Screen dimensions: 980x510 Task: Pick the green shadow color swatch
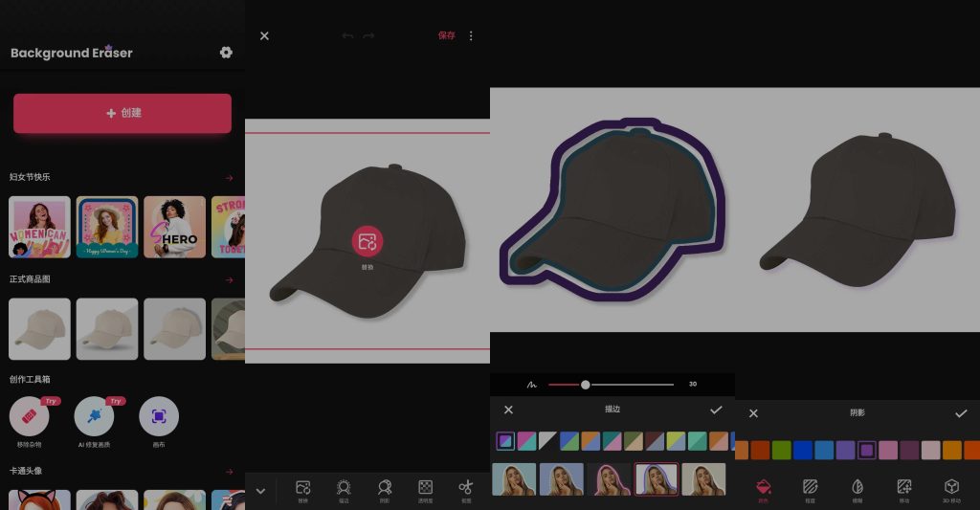click(781, 450)
